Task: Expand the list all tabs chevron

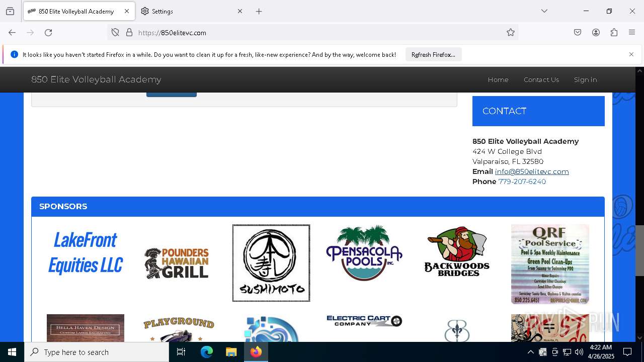Action: (544, 11)
